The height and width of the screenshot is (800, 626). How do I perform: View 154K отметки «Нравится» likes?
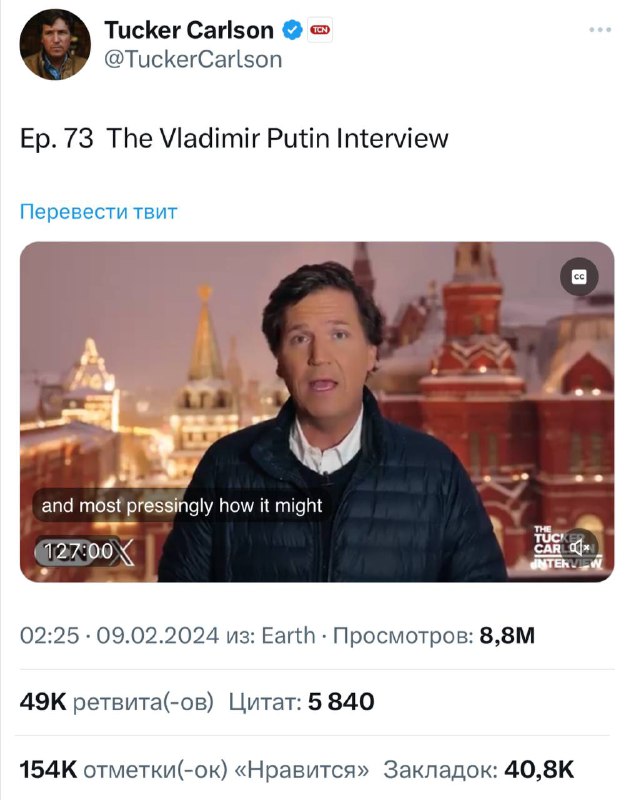click(194, 769)
